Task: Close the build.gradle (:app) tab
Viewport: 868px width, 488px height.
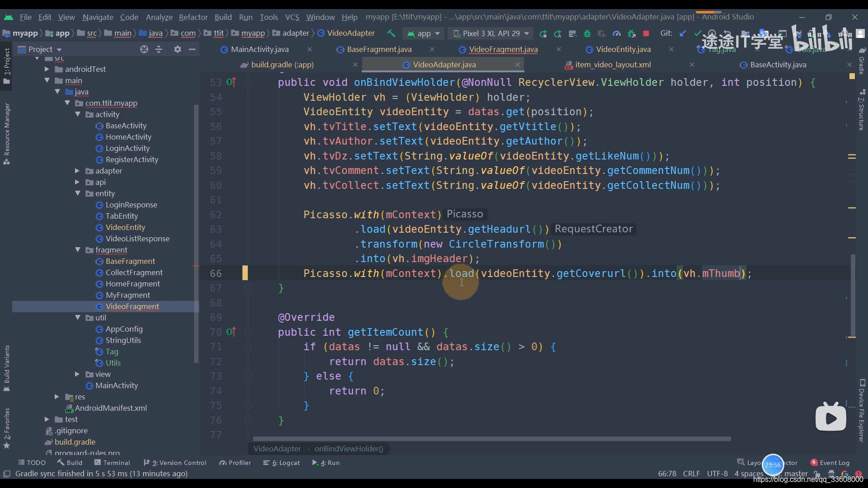Action: coord(355,65)
